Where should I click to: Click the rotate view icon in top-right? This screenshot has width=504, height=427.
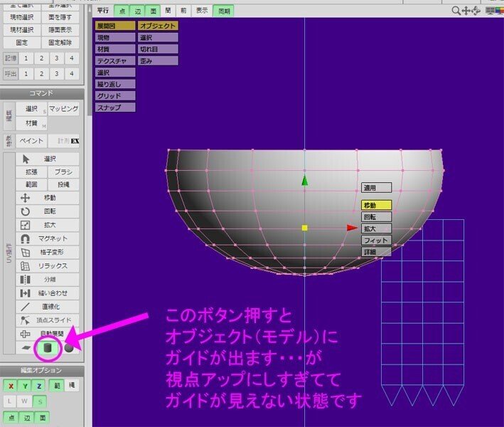(476, 11)
